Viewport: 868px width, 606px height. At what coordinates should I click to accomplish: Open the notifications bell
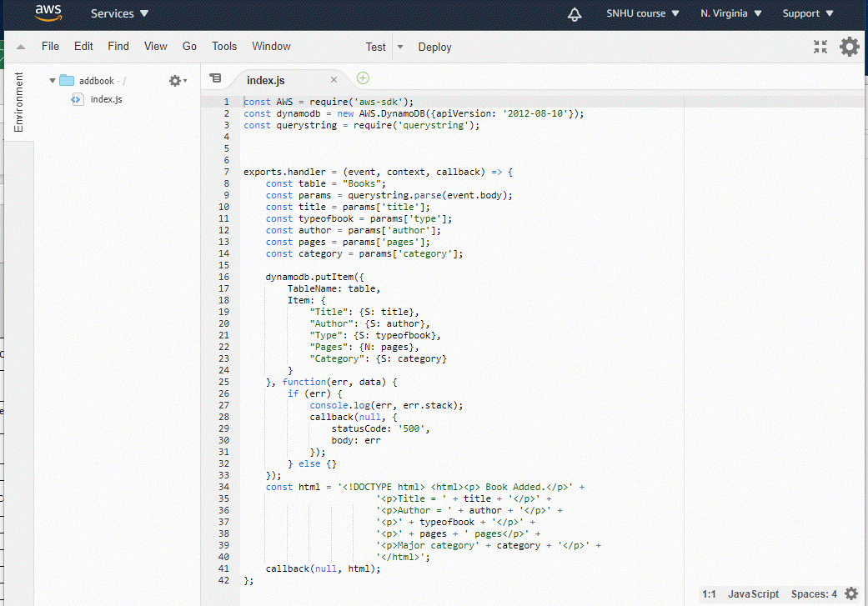point(574,14)
